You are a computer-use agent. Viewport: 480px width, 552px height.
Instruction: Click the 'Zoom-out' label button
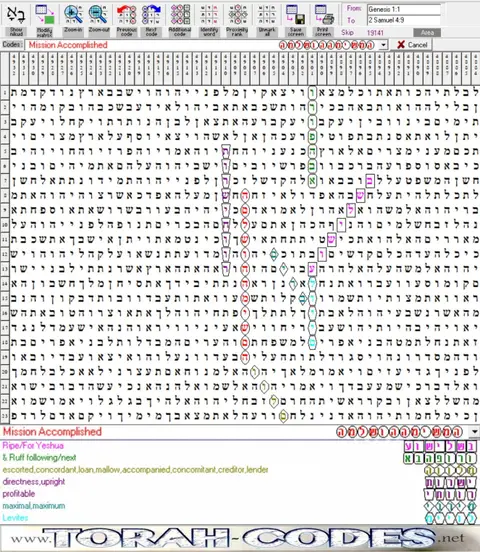pyautogui.click(x=99, y=32)
